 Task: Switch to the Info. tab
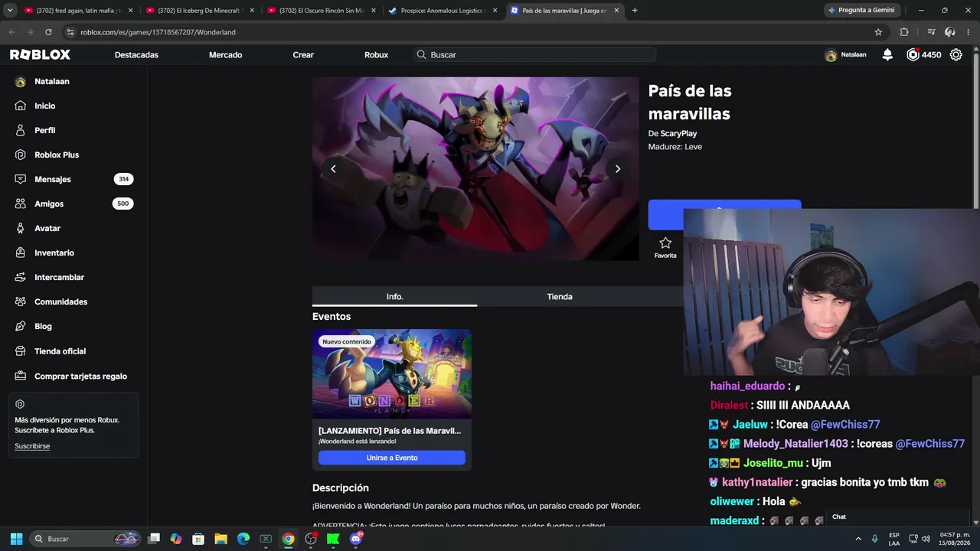tap(394, 297)
